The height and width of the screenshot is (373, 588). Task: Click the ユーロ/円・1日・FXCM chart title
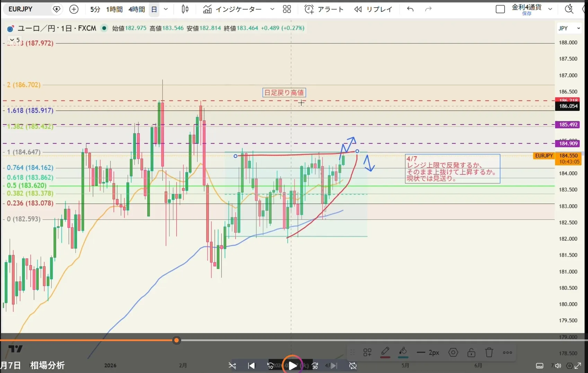pos(57,28)
